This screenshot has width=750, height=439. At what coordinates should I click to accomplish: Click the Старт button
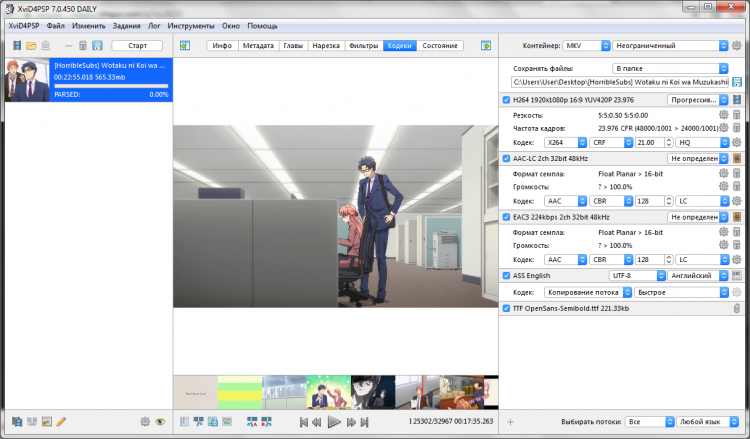point(137,45)
